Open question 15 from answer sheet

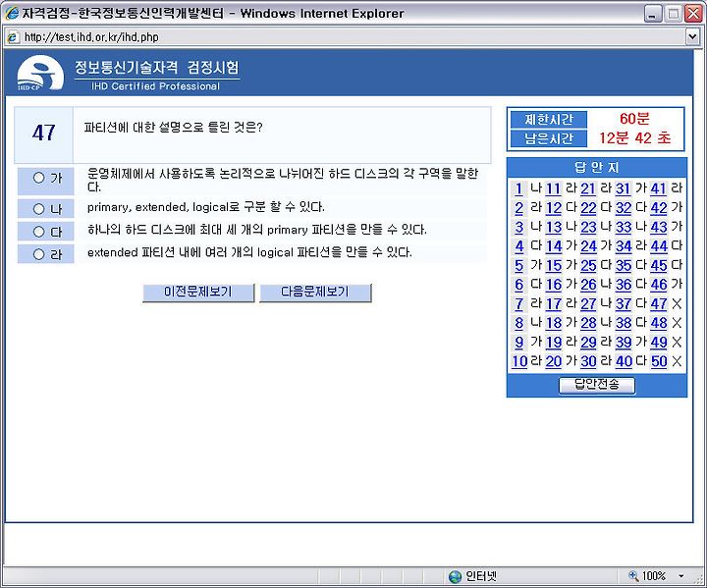(x=553, y=265)
